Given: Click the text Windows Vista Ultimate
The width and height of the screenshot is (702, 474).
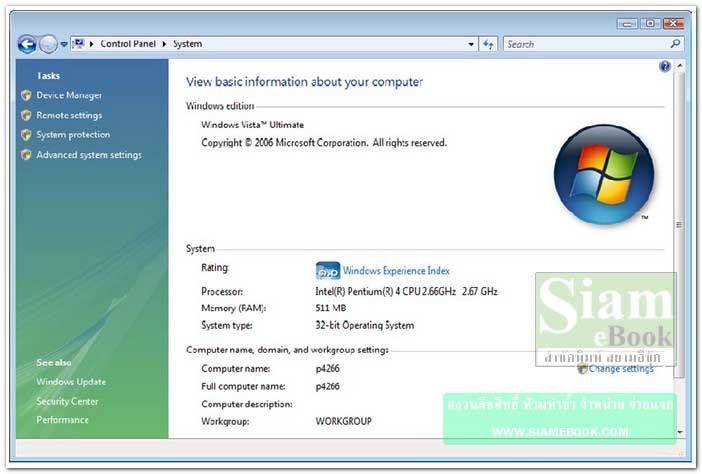Looking at the screenshot, I should tap(253, 125).
